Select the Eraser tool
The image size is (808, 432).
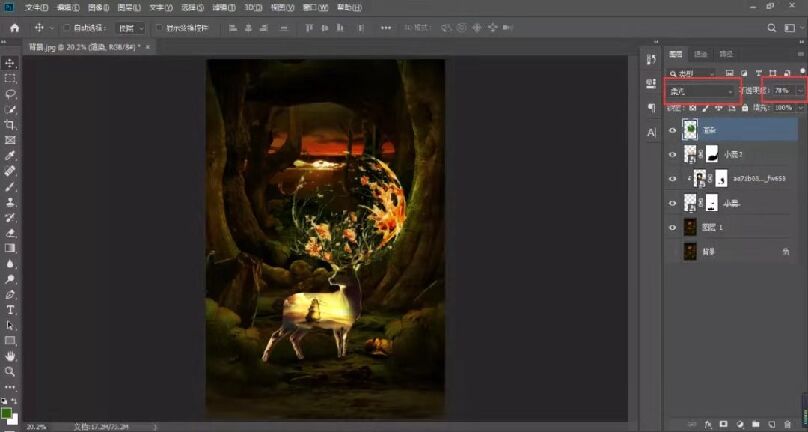[x=10, y=233]
